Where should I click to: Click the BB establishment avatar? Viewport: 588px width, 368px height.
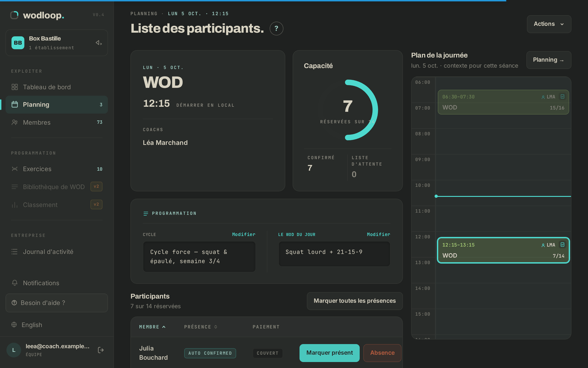[x=18, y=43]
